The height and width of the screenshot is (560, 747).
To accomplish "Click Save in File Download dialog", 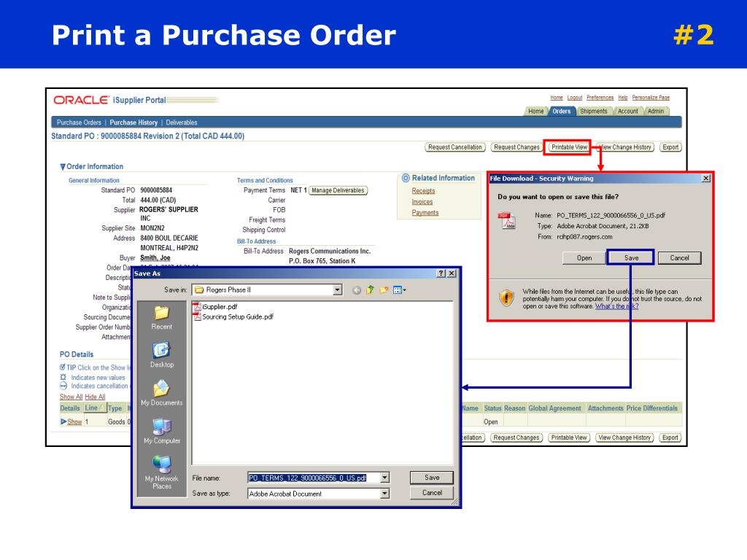I will 631,257.
